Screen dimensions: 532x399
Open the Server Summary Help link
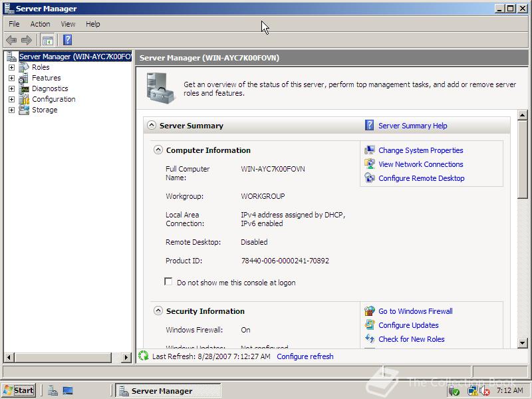pyautogui.click(x=412, y=126)
